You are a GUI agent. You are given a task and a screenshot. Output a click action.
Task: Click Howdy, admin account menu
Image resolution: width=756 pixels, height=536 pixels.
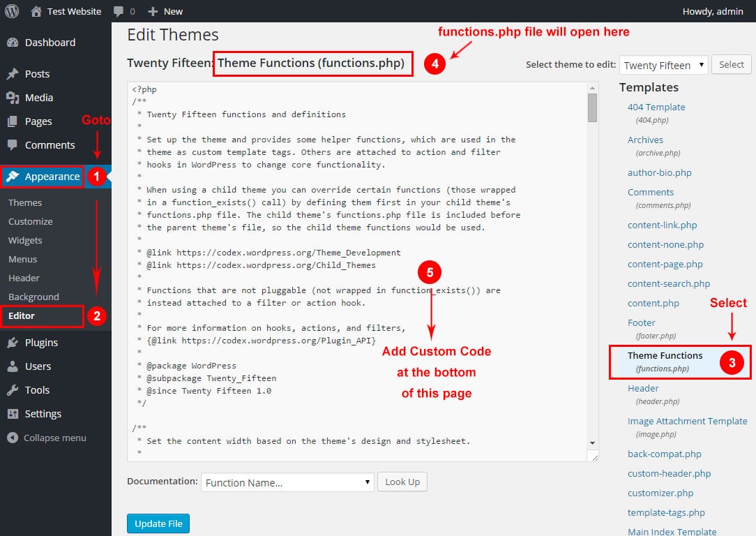[x=713, y=11]
